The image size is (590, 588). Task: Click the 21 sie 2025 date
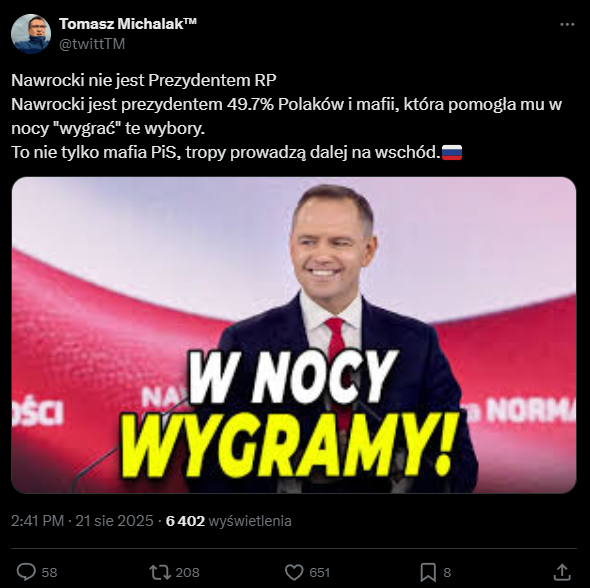pyautogui.click(x=114, y=521)
